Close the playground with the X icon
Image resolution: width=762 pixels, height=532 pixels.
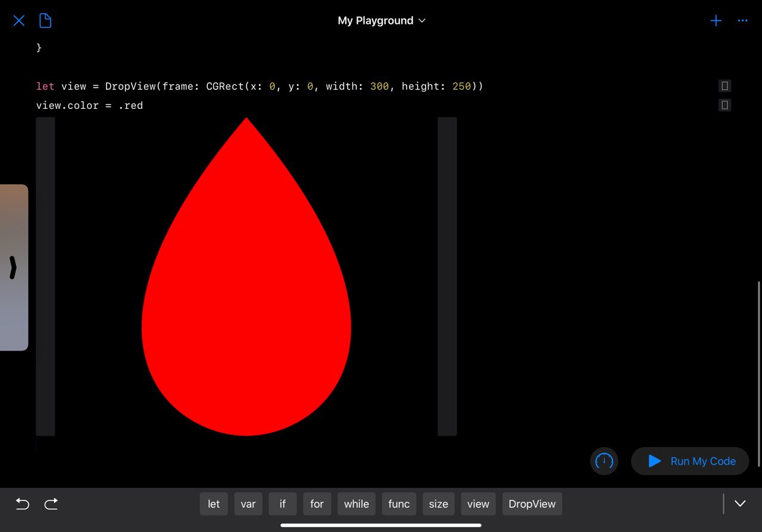[x=19, y=21]
